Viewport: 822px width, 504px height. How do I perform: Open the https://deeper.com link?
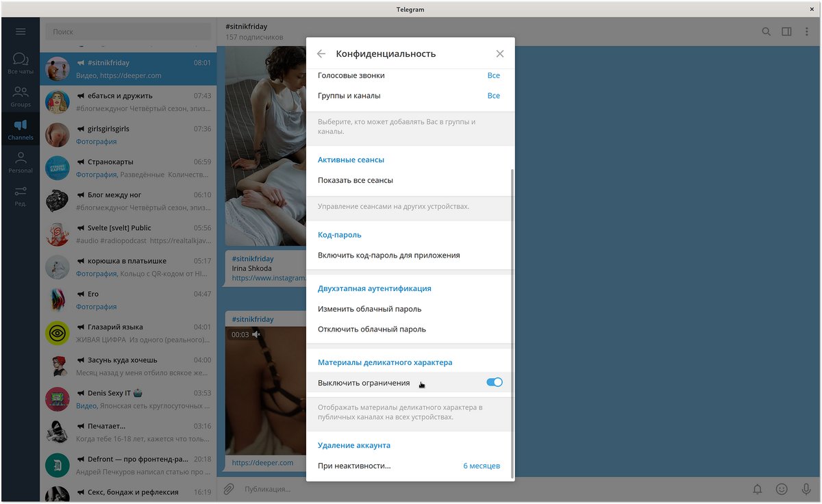tap(262, 462)
